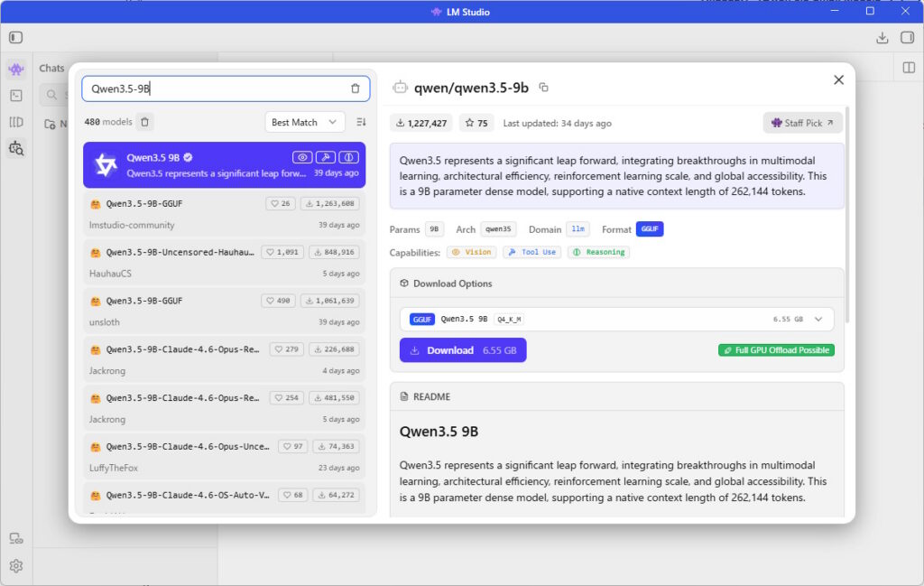
Task: Open the Chats view in sidebar
Action: coord(15,69)
